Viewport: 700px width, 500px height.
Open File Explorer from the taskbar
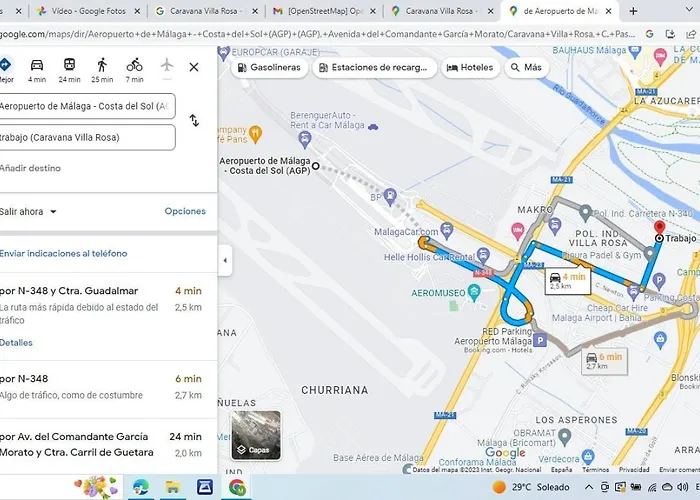[173, 487]
